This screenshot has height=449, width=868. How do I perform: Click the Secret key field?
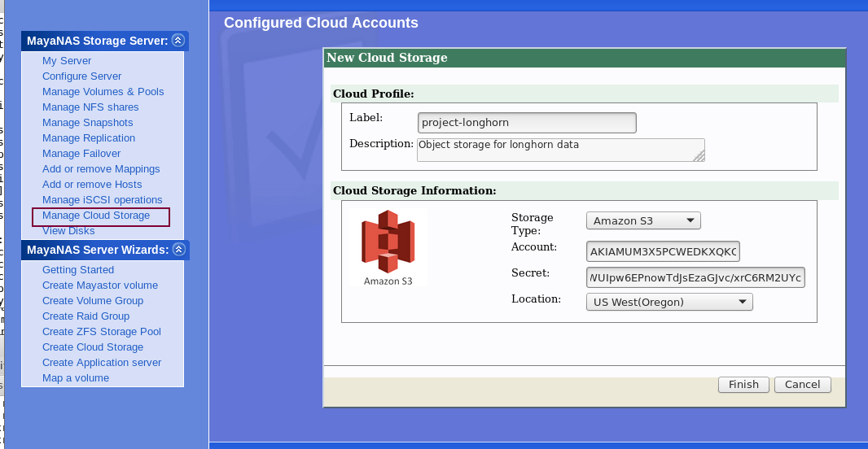pyautogui.click(x=695, y=277)
